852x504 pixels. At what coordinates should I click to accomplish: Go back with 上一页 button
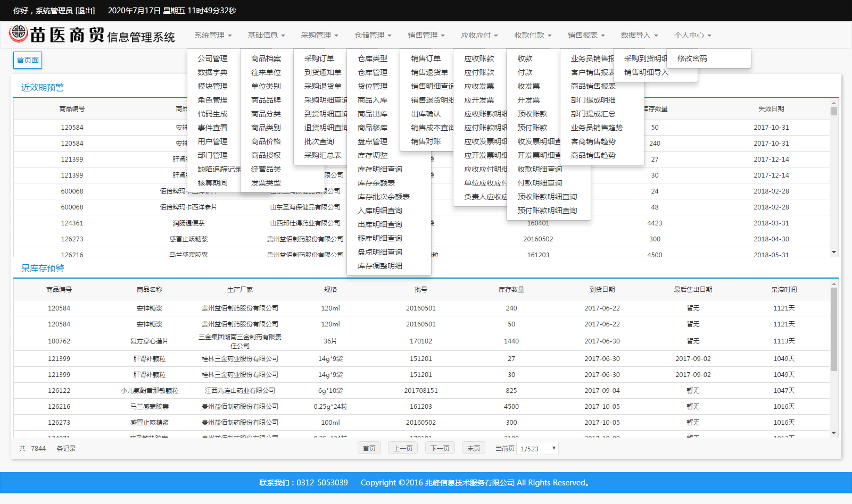(x=403, y=448)
